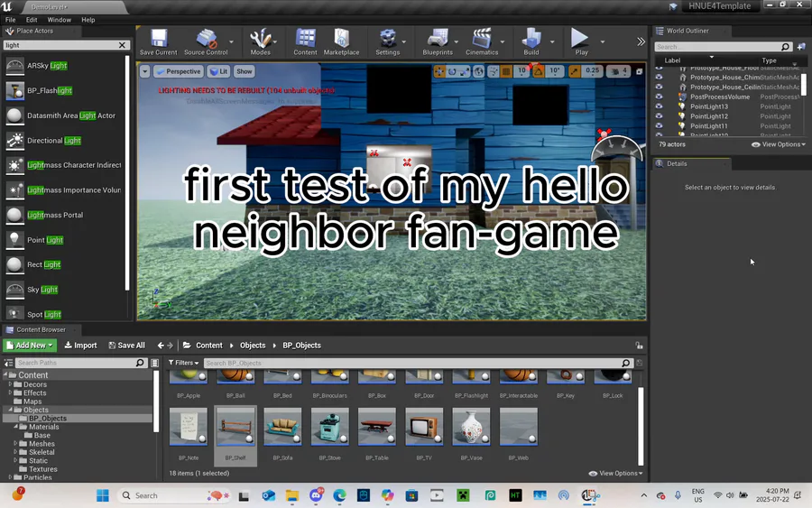Image resolution: width=812 pixels, height=508 pixels.
Task: Select the BP_Sofa asset thumbnail
Action: tap(282, 427)
